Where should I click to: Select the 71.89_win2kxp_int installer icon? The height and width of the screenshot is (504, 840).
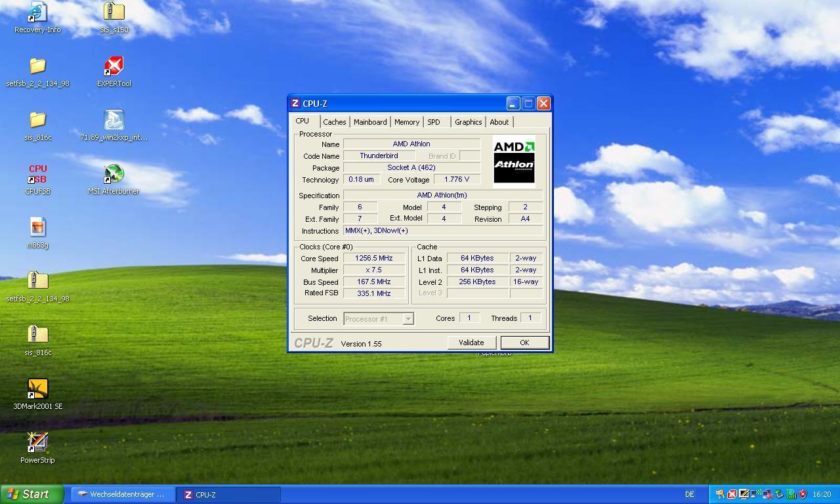(114, 125)
